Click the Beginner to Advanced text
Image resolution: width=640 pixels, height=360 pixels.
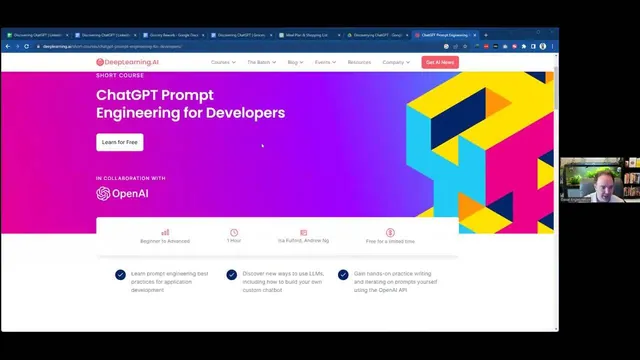(165, 241)
